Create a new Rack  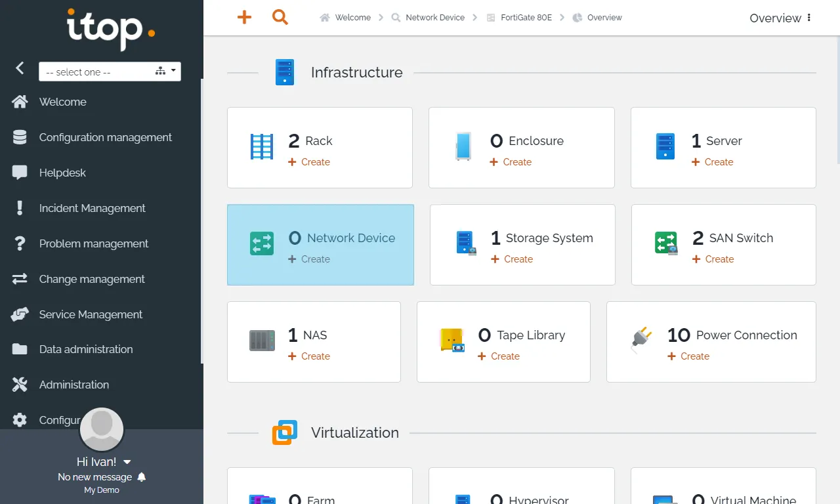(x=309, y=162)
